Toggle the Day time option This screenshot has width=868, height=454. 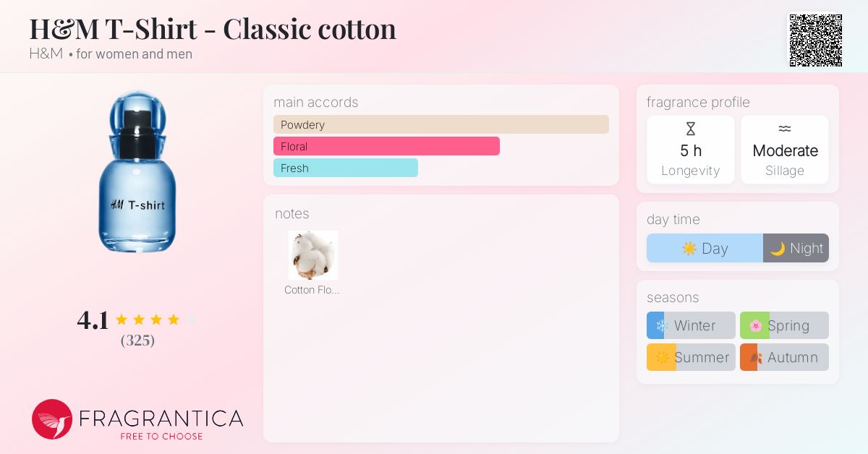tap(704, 248)
